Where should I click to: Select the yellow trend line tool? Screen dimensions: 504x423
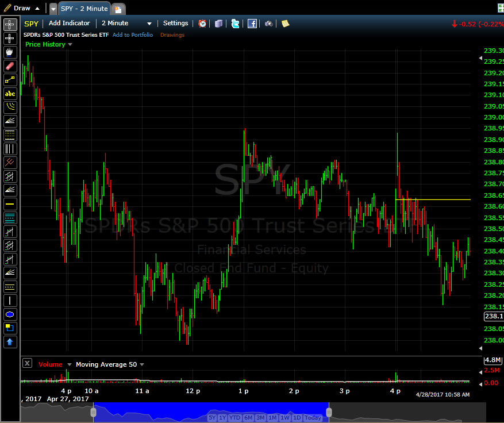[x=10, y=80]
